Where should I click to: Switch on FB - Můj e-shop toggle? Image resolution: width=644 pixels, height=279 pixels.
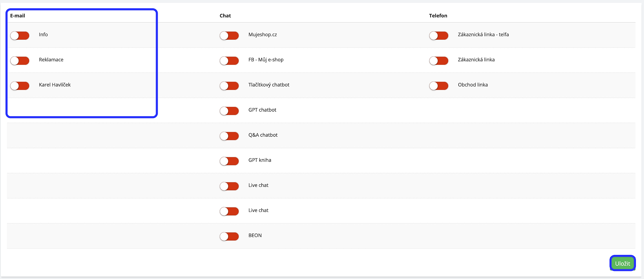229,61
